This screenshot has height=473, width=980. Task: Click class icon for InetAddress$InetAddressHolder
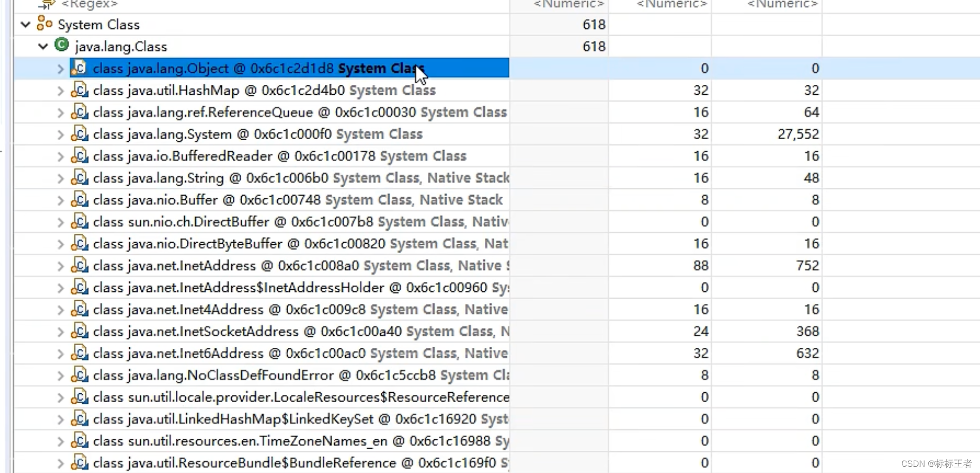coord(79,287)
